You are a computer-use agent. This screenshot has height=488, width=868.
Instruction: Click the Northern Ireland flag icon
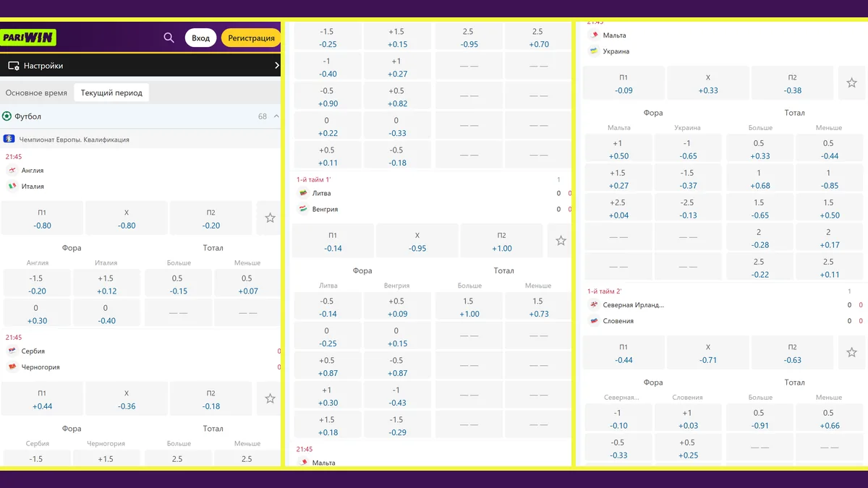tap(595, 305)
